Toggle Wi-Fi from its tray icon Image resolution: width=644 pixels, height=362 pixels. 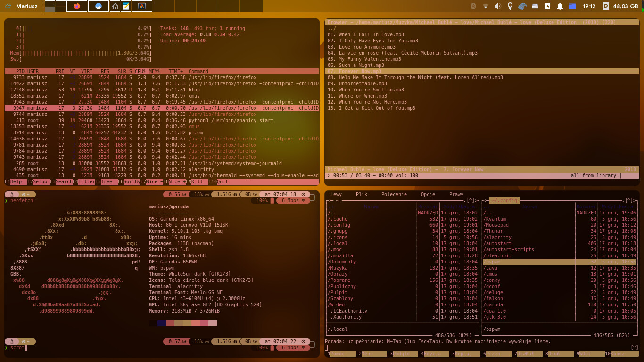(x=486, y=6)
